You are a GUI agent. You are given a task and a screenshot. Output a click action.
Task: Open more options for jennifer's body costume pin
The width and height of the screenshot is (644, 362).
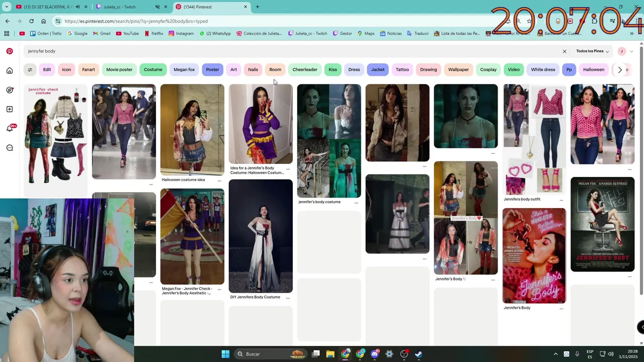(x=356, y=203)
